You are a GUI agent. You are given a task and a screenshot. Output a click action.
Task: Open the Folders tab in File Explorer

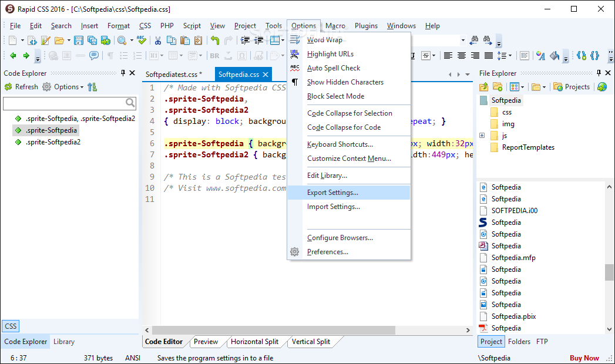[519, 342]
